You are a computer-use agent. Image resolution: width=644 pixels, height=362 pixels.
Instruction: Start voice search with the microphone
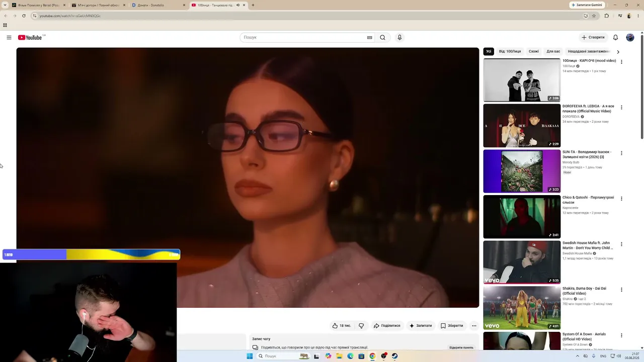pos(399,37)
